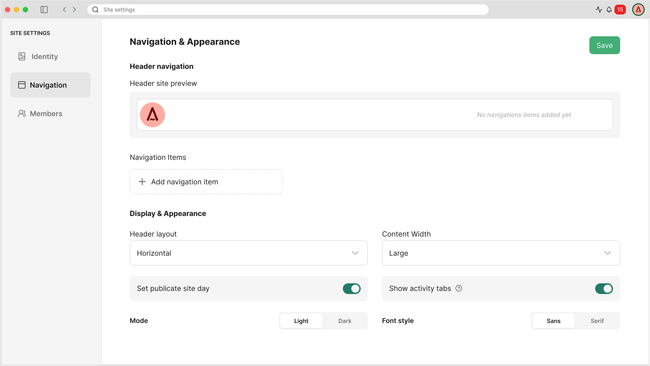Click the site logo in header preview
This screenshot has height=366, width=650.
pyautogui.click(x=153, y=115)
